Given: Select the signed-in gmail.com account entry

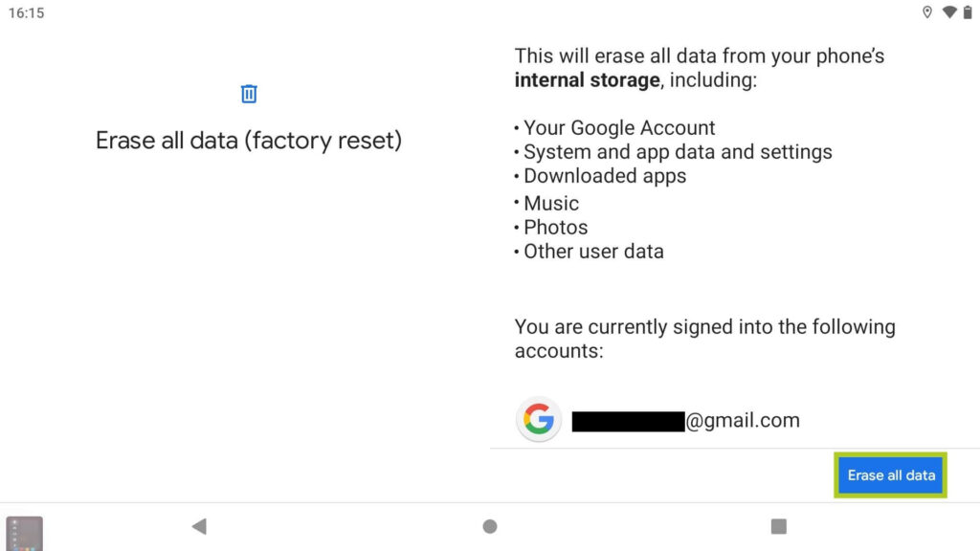Looking at the screenshot, I should tap(685, 420).
